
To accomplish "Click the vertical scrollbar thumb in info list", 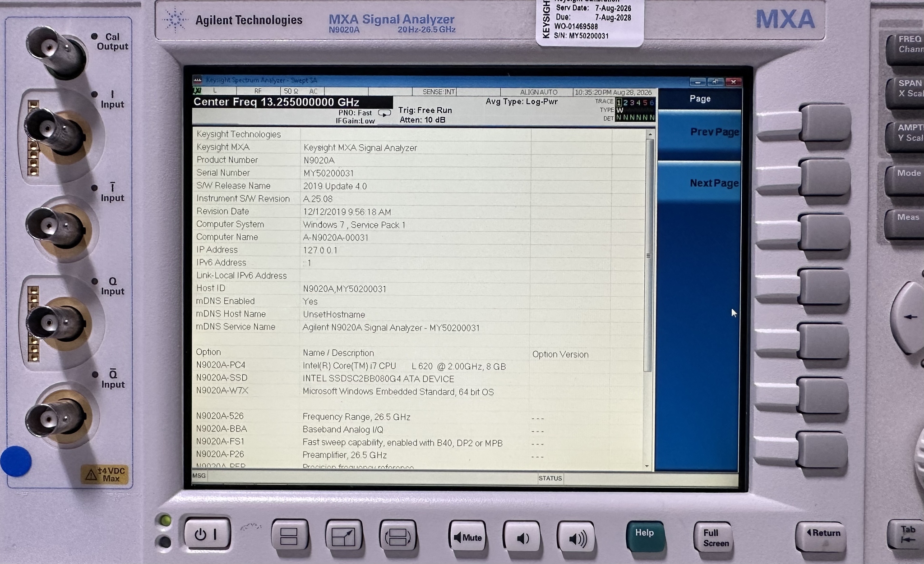I will pos(649,255).
